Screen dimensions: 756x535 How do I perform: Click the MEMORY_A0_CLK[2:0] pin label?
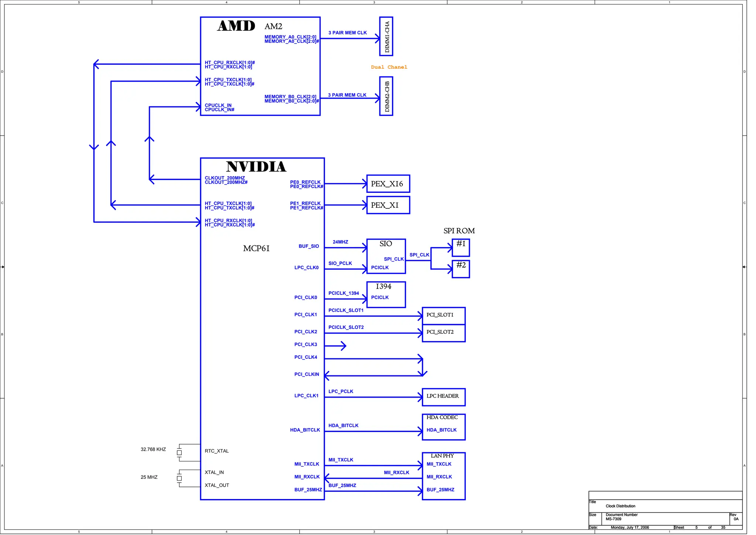[290, 37]
